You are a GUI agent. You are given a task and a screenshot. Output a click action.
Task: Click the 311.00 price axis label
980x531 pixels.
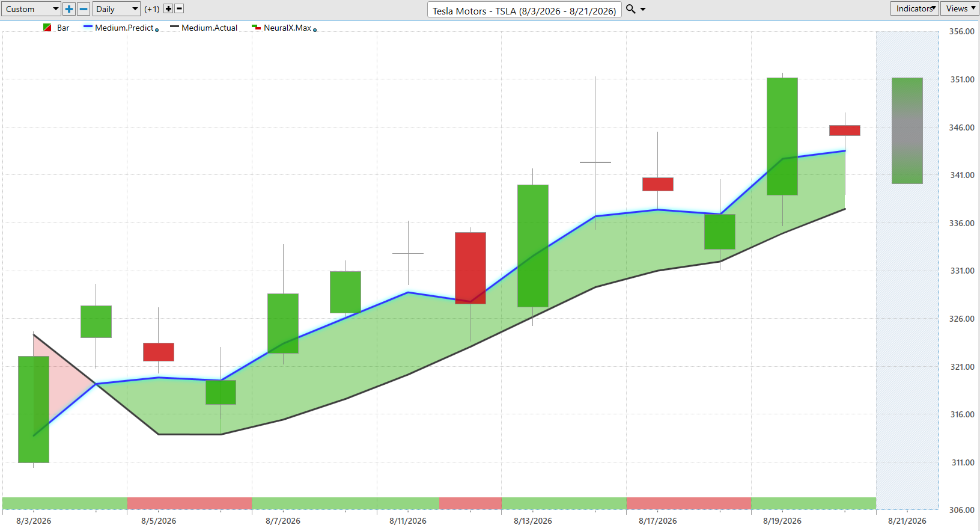tap(962, 462)
